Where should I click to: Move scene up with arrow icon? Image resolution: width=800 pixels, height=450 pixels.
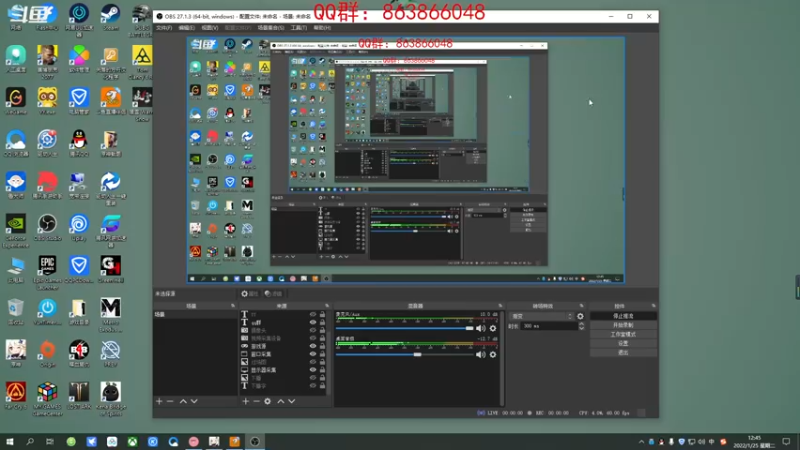pos(183,402)
